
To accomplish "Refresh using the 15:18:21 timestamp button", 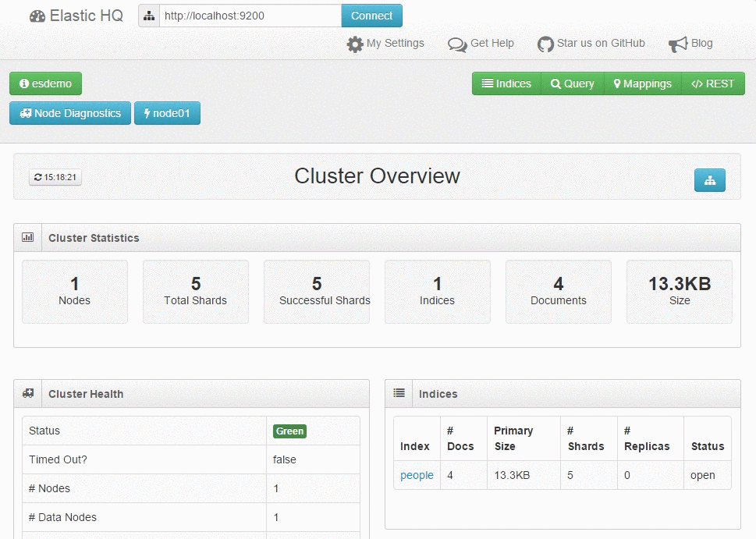I will pyautogui.click(x=55, y=178).
